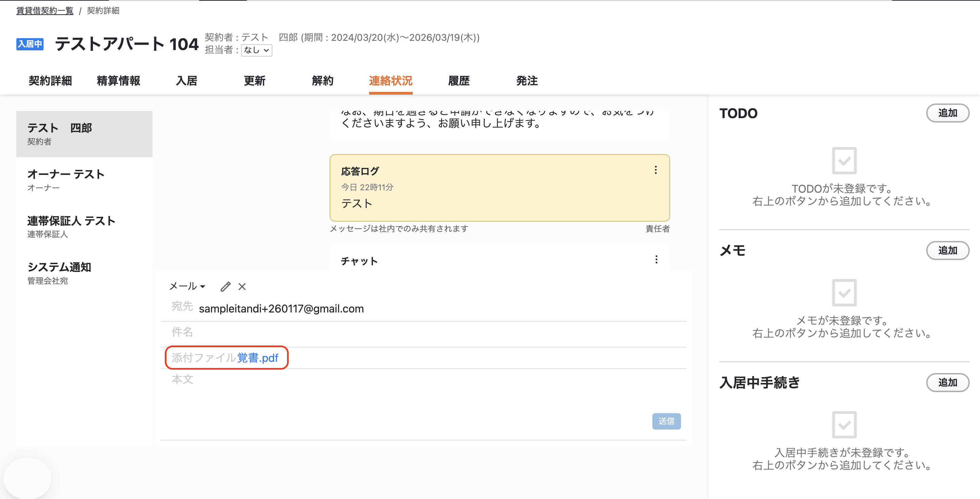Viewport: 980px width, 499px height.
Task: Click the TODO 追加 button
Action: [948, 113]
